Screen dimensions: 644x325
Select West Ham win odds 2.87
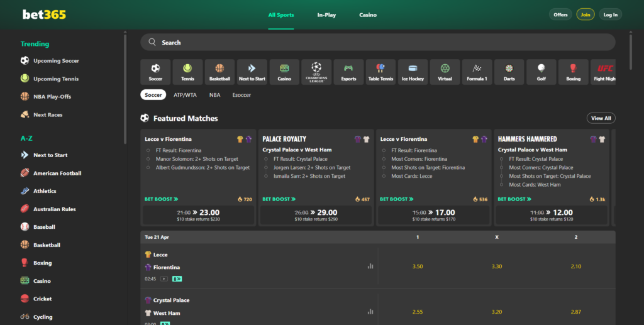tap(576, 312)
